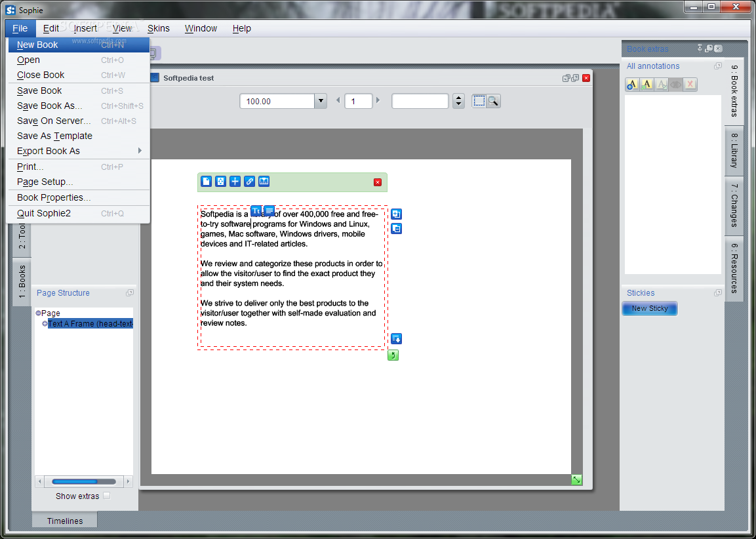The height and width of the screenshot is (539, 756).
Task: Choose Save Book in the File menu
Action: [79, 90]
